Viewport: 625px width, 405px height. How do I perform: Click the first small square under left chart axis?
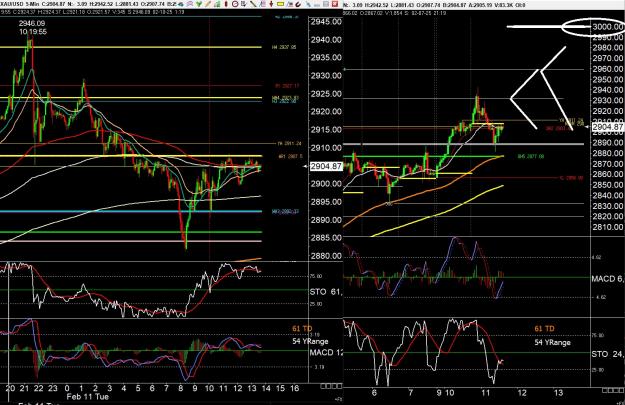point(323,386)
